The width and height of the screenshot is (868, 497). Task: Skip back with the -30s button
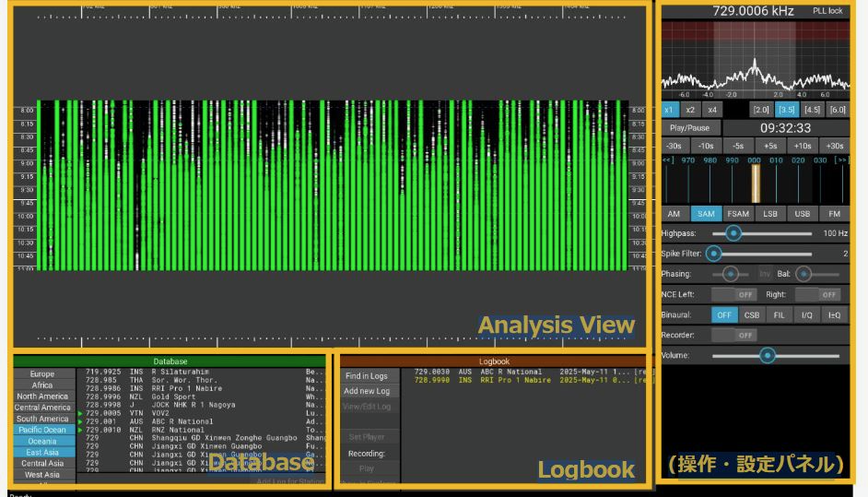(x=674, y=146)
